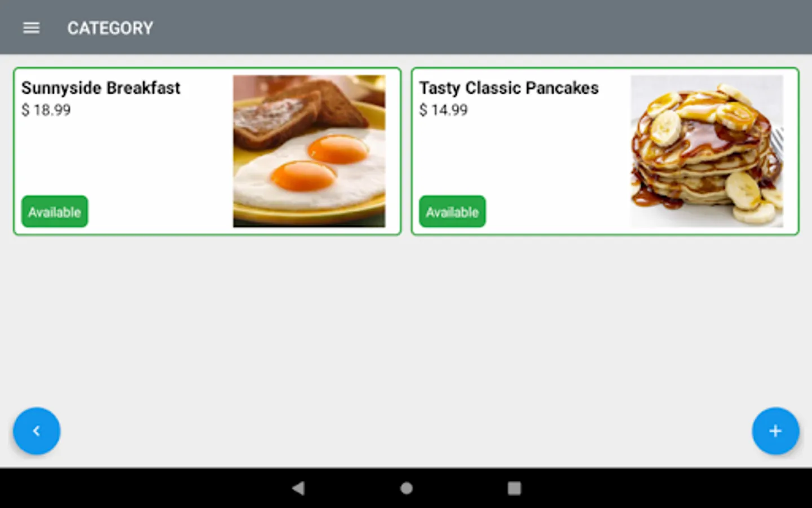
Task: Select the Tasty Classic Pancakes title
Action: (509, 88)
